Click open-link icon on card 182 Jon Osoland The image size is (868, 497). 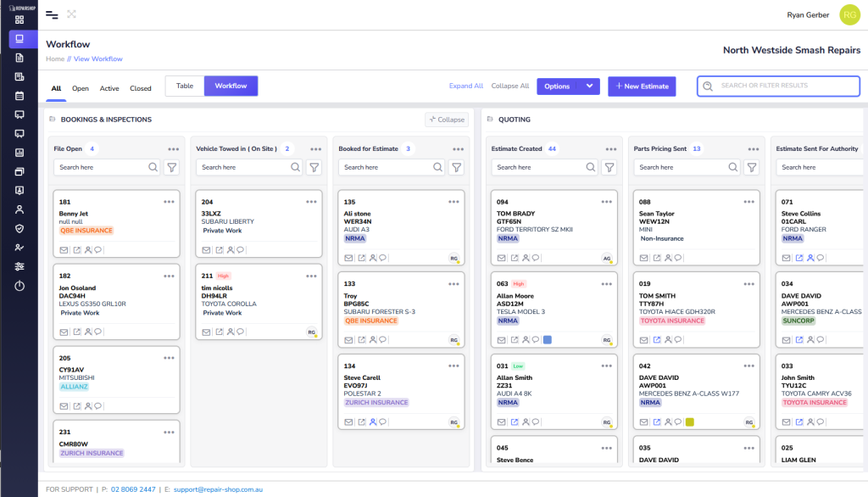[77, 332]
